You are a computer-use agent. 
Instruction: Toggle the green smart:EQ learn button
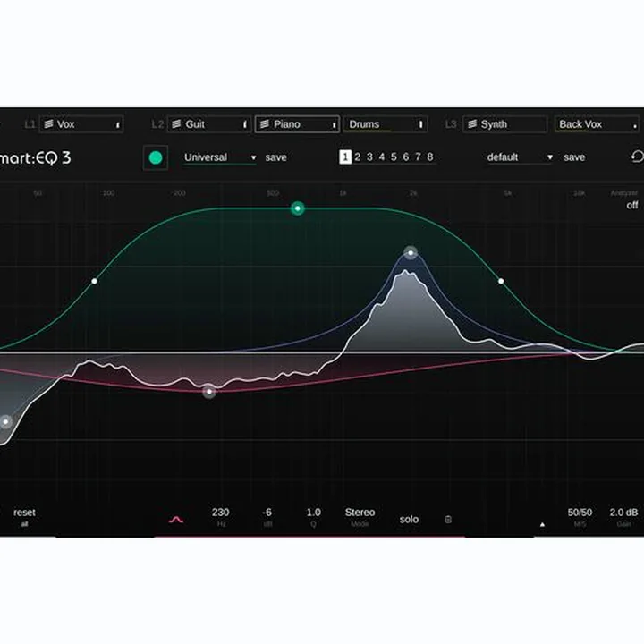point(156,157)
